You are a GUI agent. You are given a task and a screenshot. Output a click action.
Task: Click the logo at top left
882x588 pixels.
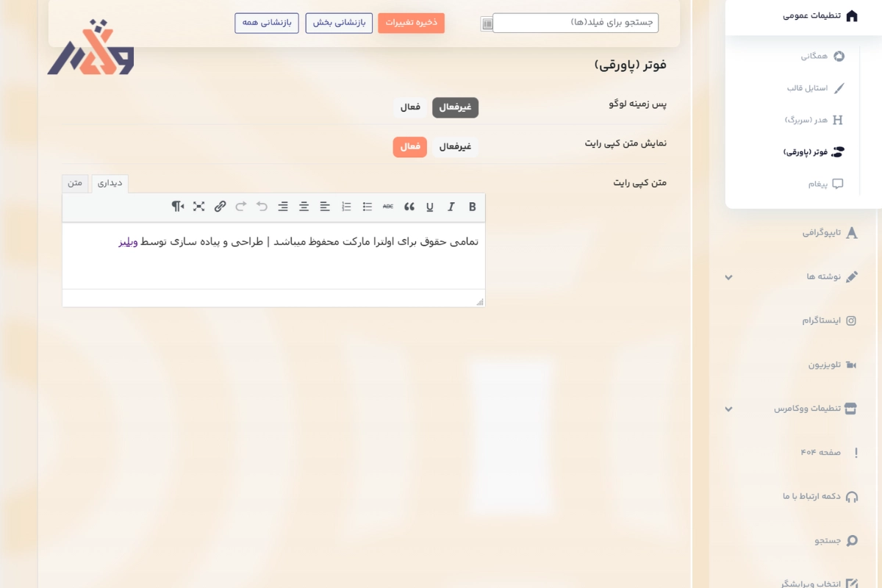(x=91, y=47)
